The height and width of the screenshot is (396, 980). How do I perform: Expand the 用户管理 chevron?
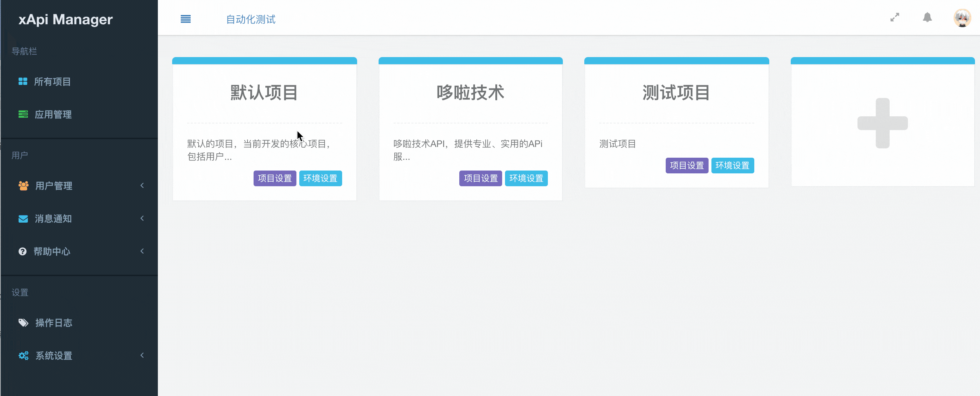point(142,186)
